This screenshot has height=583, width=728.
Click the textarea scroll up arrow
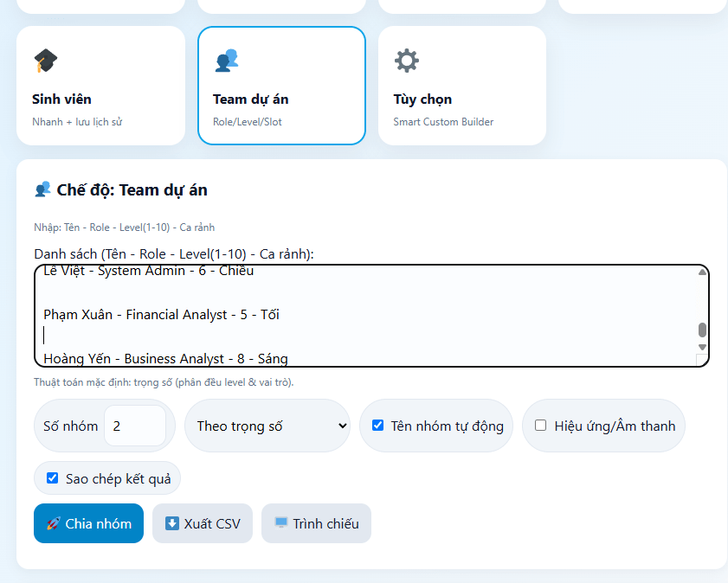point(702,272)
